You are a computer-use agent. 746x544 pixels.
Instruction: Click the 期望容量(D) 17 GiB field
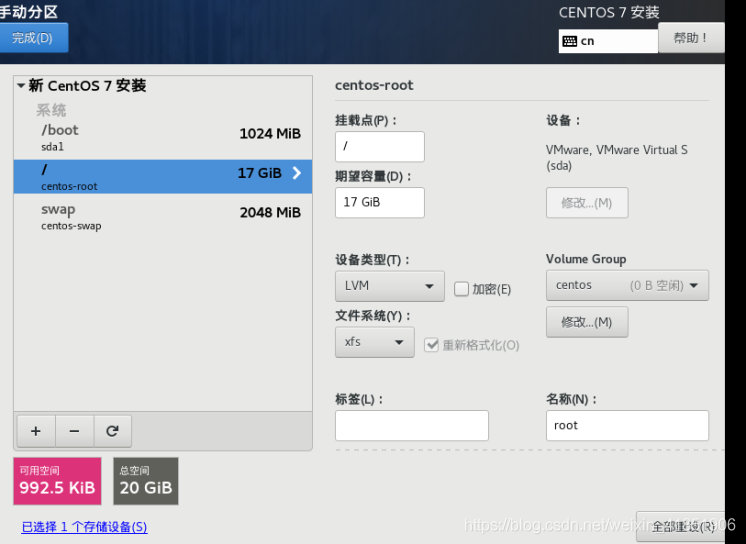point(380,203)
